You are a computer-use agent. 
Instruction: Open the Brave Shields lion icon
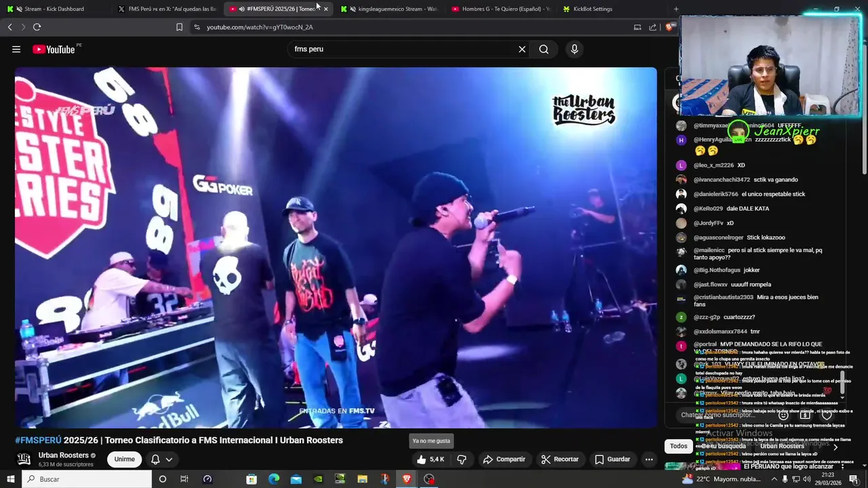[x=669, y=27]
